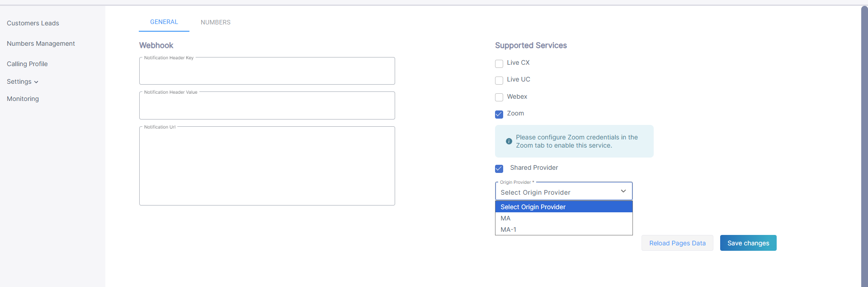Click the info icon in Zoom notice

509,141
